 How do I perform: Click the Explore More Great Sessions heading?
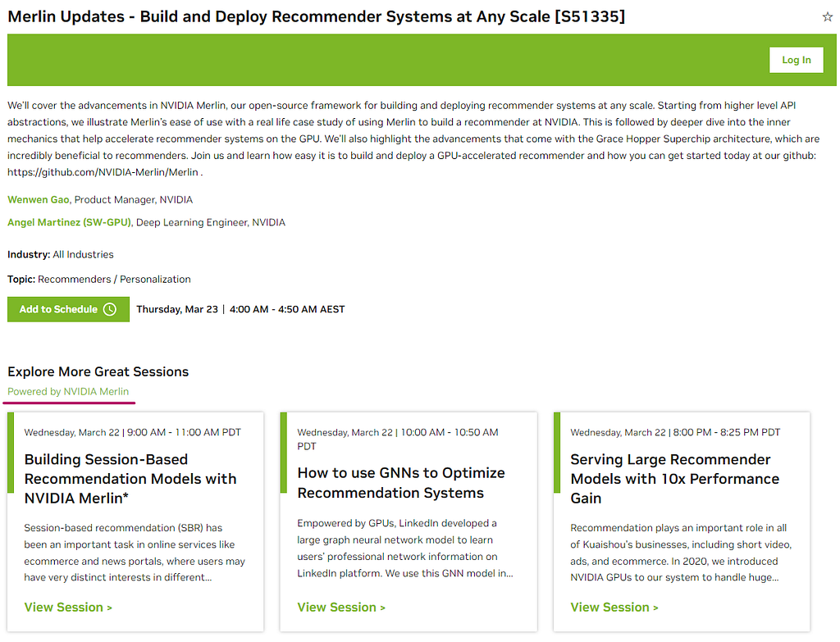(x=98, y=371)
